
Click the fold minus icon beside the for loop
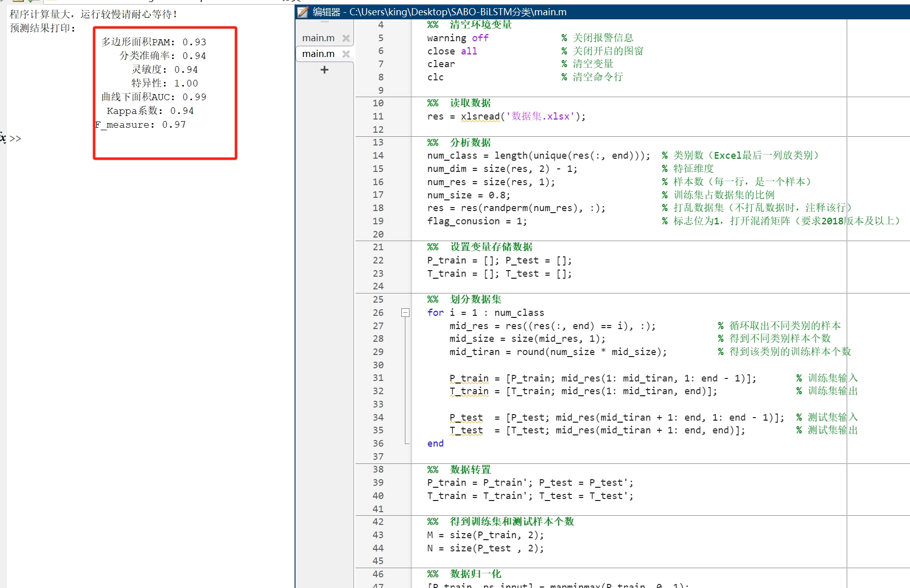coord(405,312)
